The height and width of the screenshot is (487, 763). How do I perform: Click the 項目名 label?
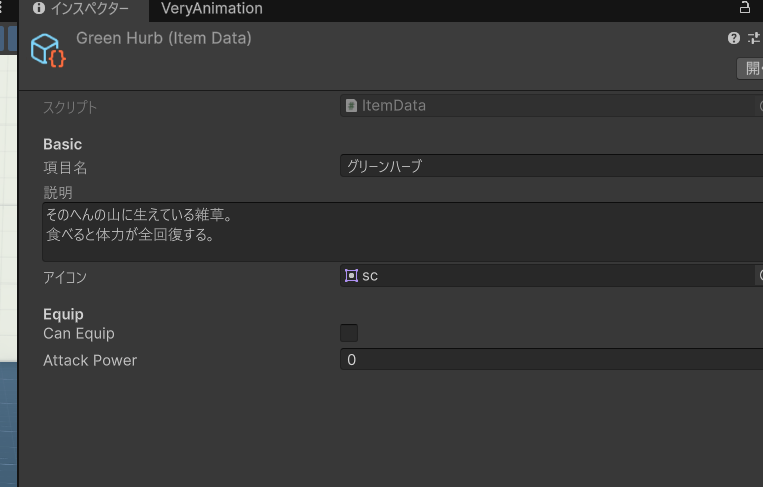[65, 168]
